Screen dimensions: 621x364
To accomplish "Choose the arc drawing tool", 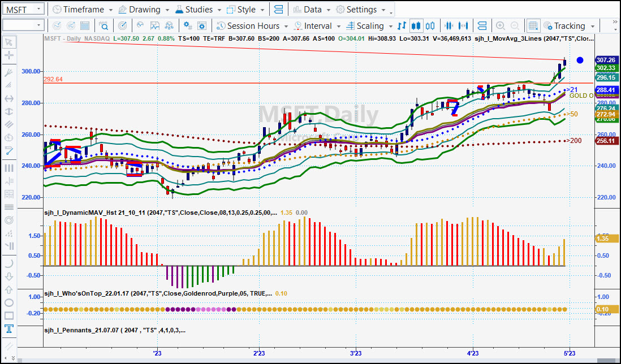I will (8, 263).
